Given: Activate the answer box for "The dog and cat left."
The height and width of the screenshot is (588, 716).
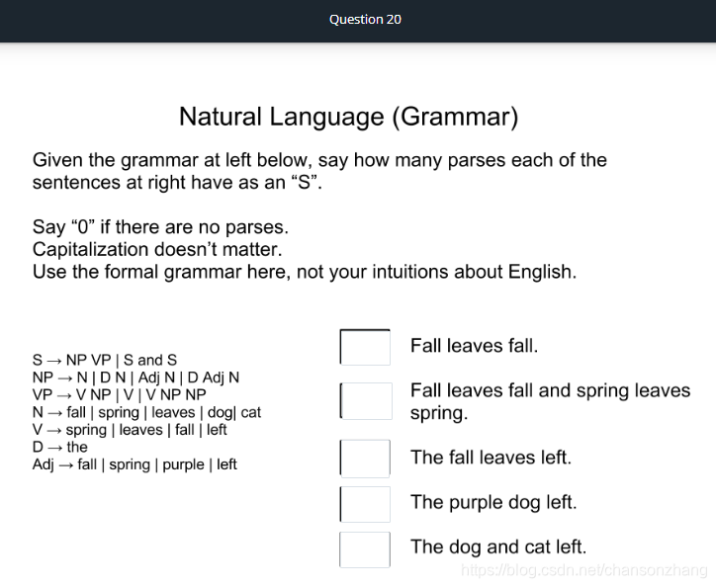Looking at the screenshot, I should click(365, 549).
